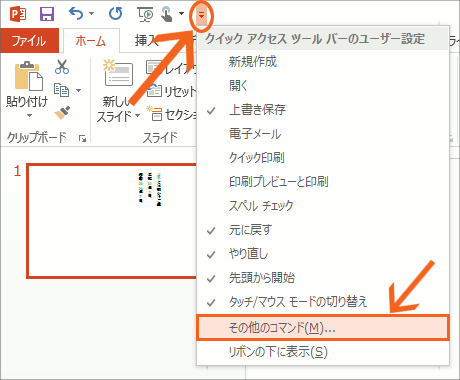Viewport: 460px width, 380px height.
Task: Toggle the 元に戻す checked item
Action: pos(323,230)
